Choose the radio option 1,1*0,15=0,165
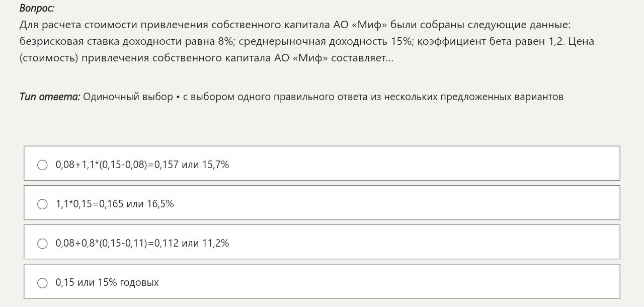Image resolution: width=644 pixels, height=307 pixels. coord(43,204)
